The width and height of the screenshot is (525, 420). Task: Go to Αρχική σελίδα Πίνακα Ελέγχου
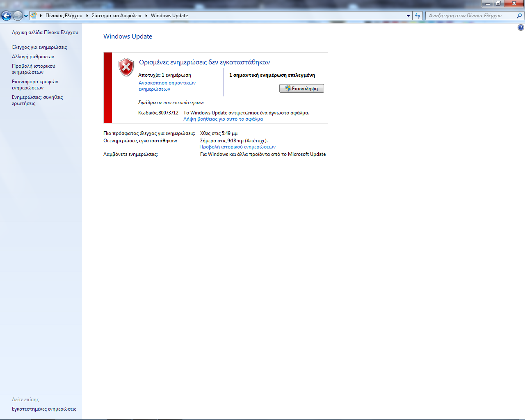(x=45, y=32)
